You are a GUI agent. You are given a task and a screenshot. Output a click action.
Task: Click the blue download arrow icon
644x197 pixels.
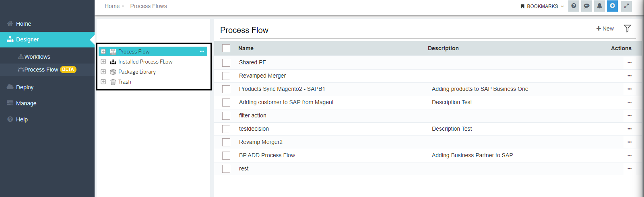(x=612, y=6)
